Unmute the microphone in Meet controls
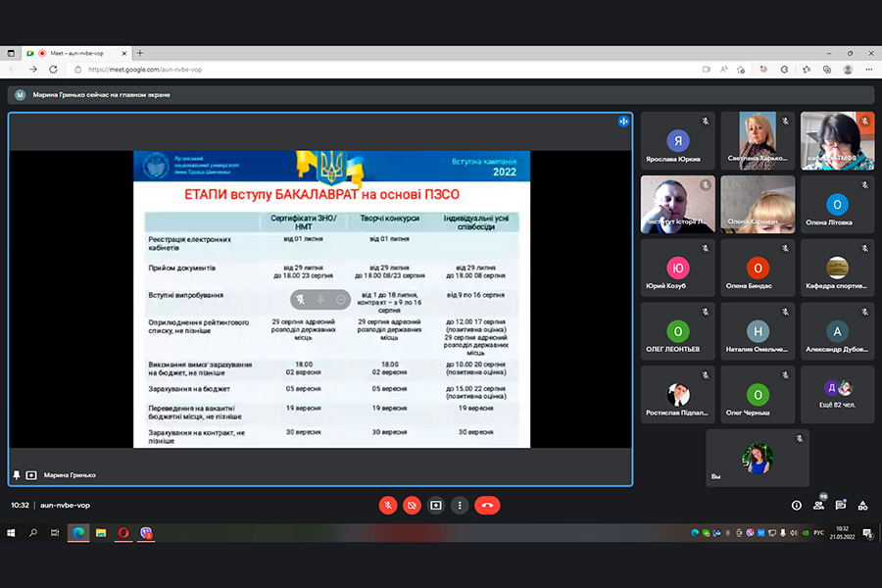882x588 pixels. 387,506
